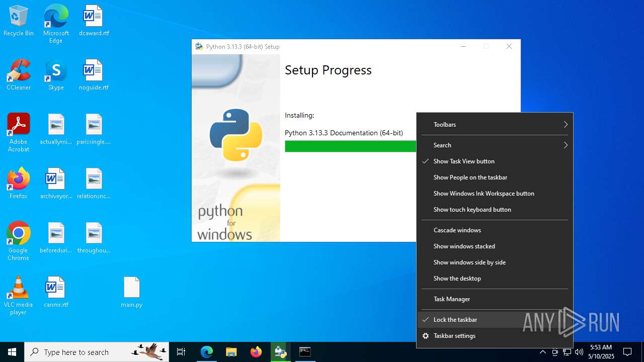The height and width of the screenshot is (362, 644).
Task: Toggle Lock the taskbar option
Action: [495, 320]
